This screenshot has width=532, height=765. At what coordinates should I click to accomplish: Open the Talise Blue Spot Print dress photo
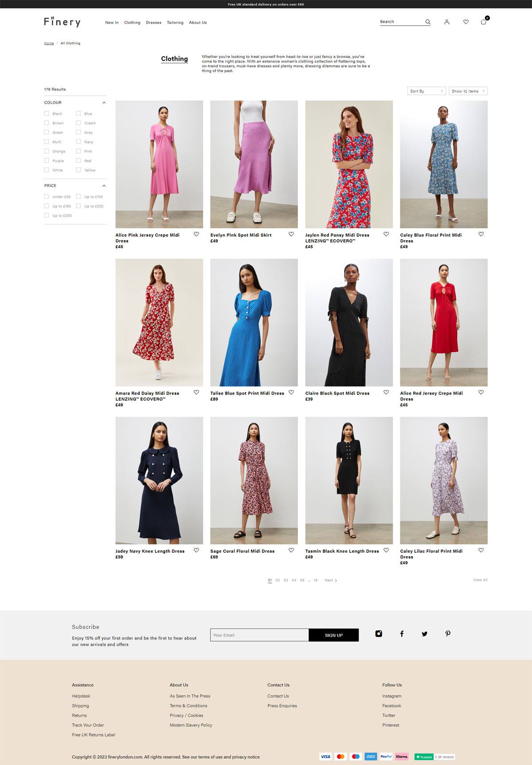pyautogui.click(x=254, y=323)
